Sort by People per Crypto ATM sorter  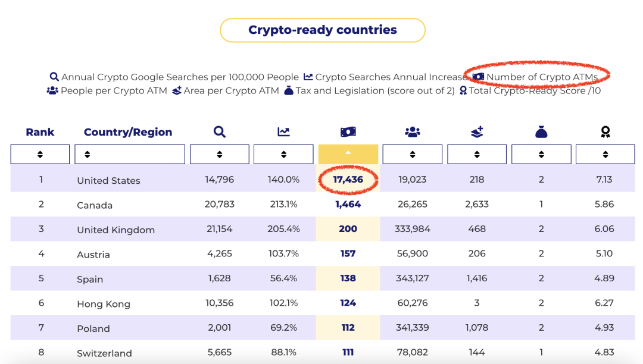pyautogui.click(x=413, y=155)
